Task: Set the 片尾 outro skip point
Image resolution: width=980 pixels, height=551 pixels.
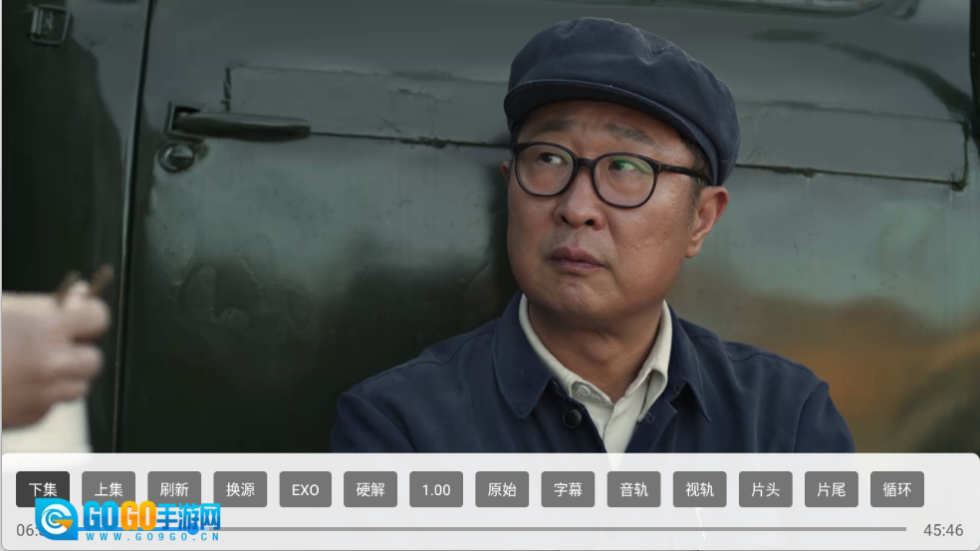Action: pyautogui.click(x=831, y=489)
